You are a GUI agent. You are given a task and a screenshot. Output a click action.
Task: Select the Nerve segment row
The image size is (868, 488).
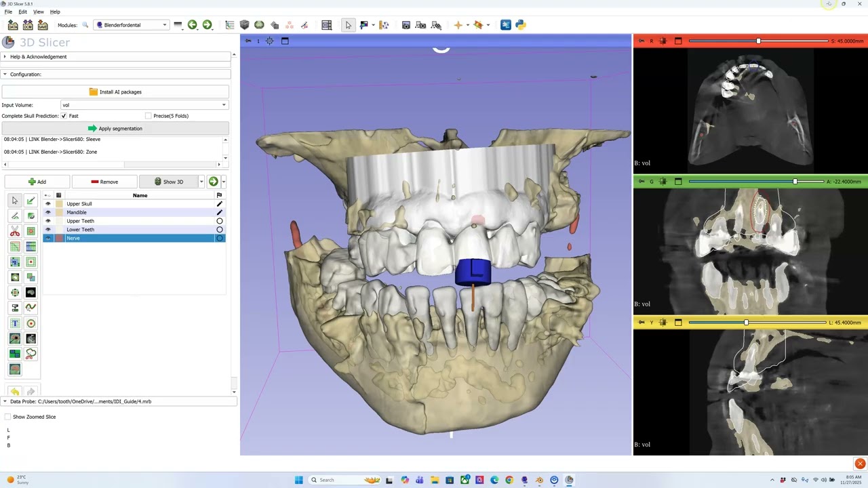coord(134,238)
